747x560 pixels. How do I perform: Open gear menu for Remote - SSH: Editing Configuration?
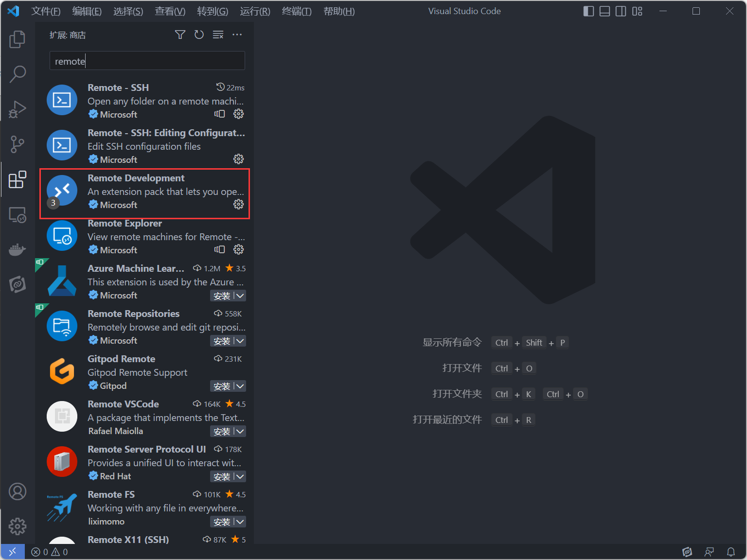(238, 159)
